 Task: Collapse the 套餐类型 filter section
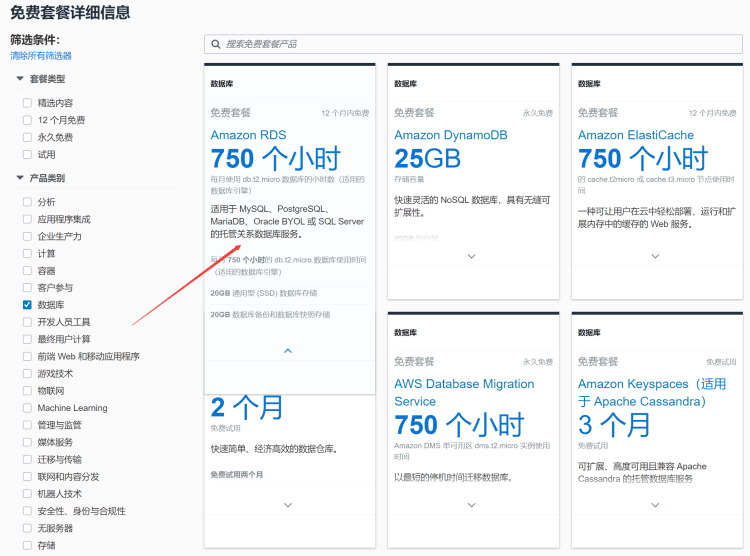20,78
